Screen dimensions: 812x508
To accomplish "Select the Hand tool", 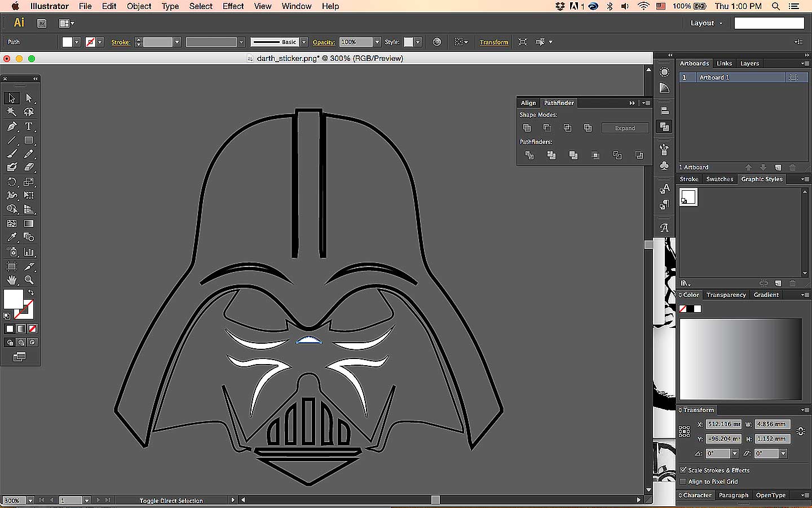I will 11,280.
